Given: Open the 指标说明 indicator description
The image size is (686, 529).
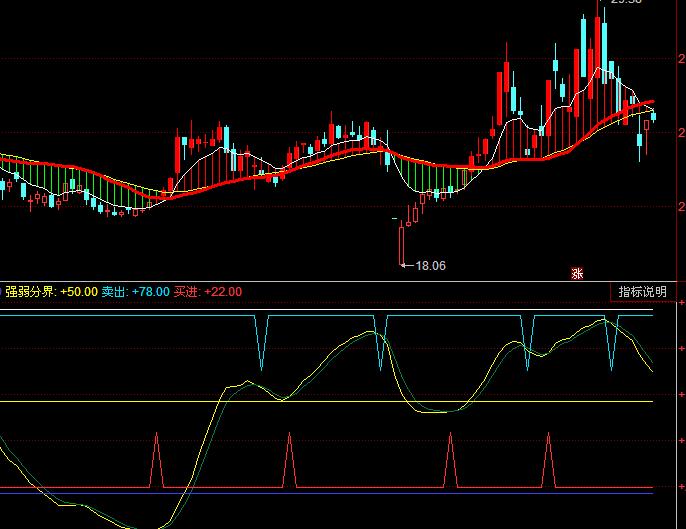Looking at the screenshot, I should tap(641, 292).
